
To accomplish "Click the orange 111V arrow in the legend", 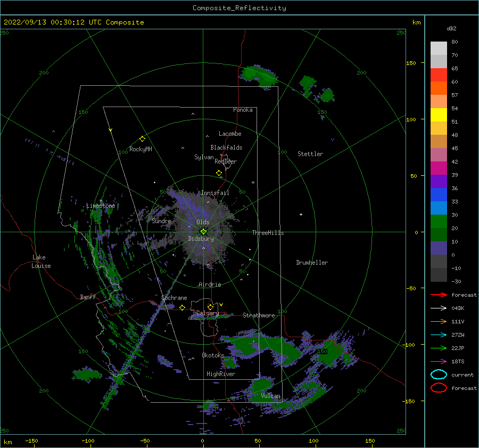I will 439,321.
